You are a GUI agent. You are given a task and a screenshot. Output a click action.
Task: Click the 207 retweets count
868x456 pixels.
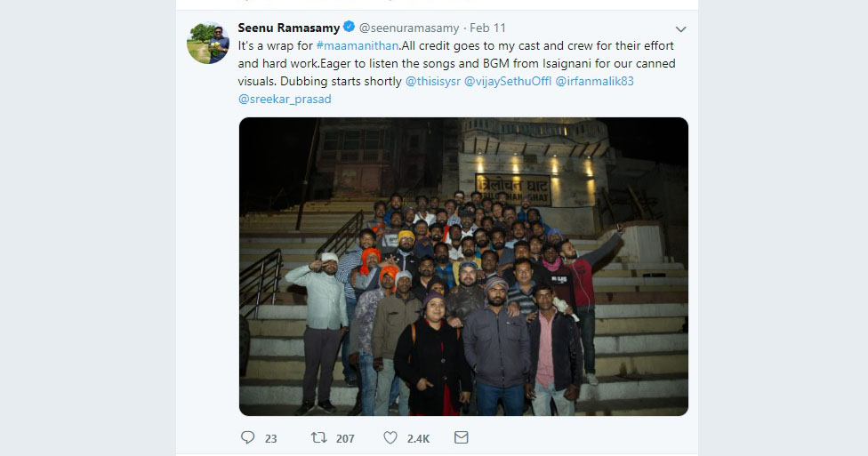coord(345,439)
